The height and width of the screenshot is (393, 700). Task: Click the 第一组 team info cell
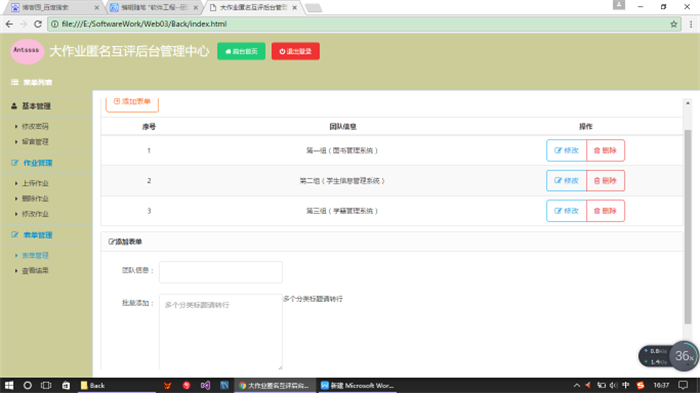click(x=342, y=151)
